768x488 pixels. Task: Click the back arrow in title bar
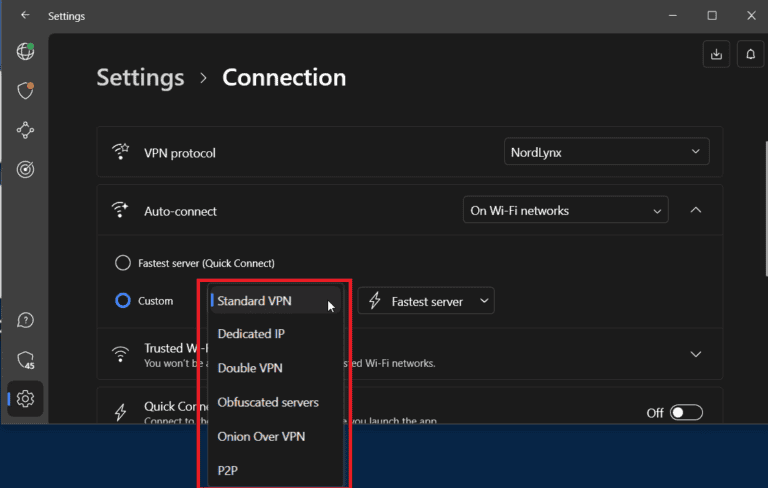25,16
